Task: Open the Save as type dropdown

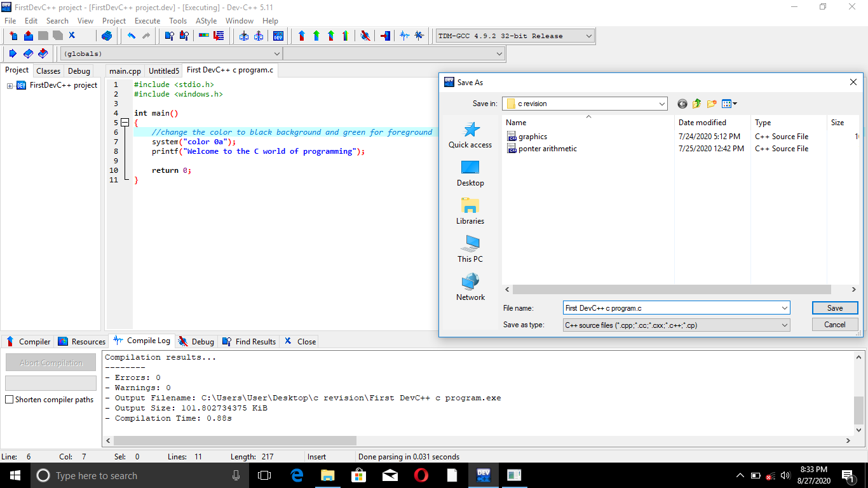Action: 783,325
